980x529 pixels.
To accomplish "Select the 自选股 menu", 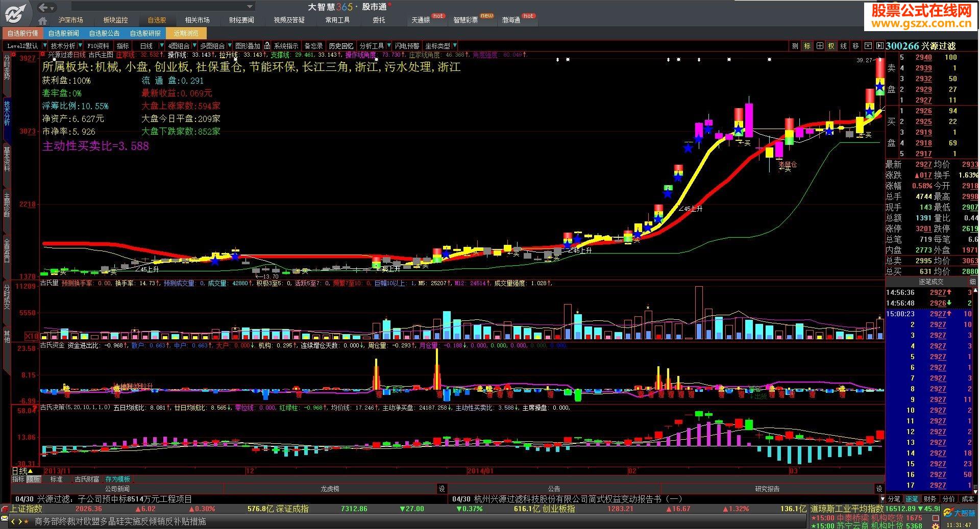I will 157,20.
